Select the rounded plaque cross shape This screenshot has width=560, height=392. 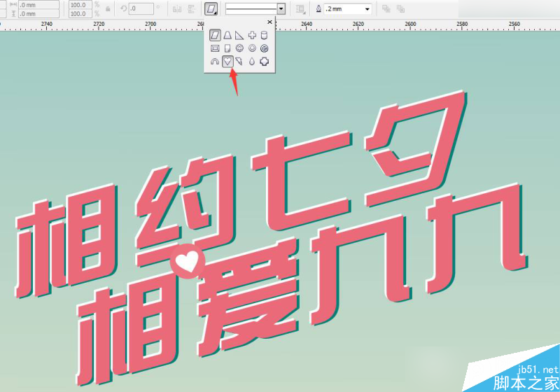tap(265, 62)
